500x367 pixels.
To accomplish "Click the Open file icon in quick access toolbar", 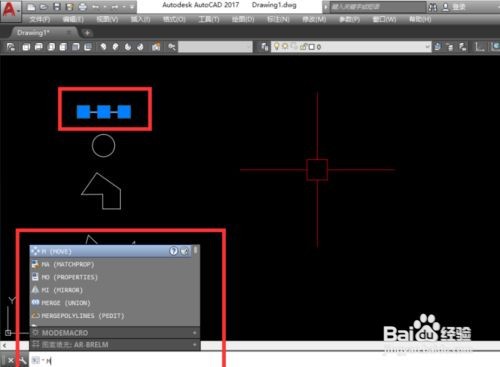I will pos(44,7).
